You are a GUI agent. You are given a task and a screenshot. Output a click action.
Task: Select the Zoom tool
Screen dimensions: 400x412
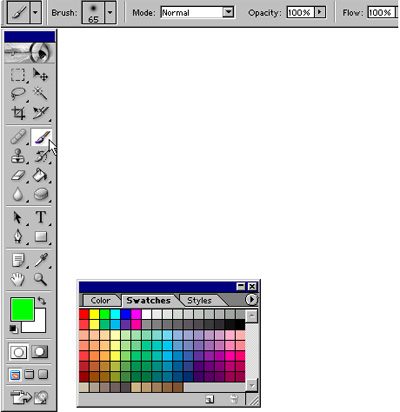coord(40,279)
